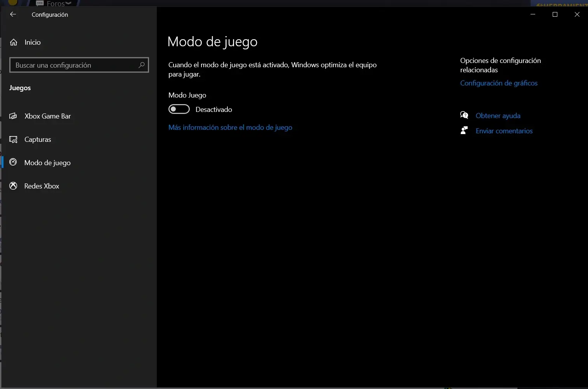Turn on the Modo Juego toggle
588x389 pixels.
[x=179, y=109]
